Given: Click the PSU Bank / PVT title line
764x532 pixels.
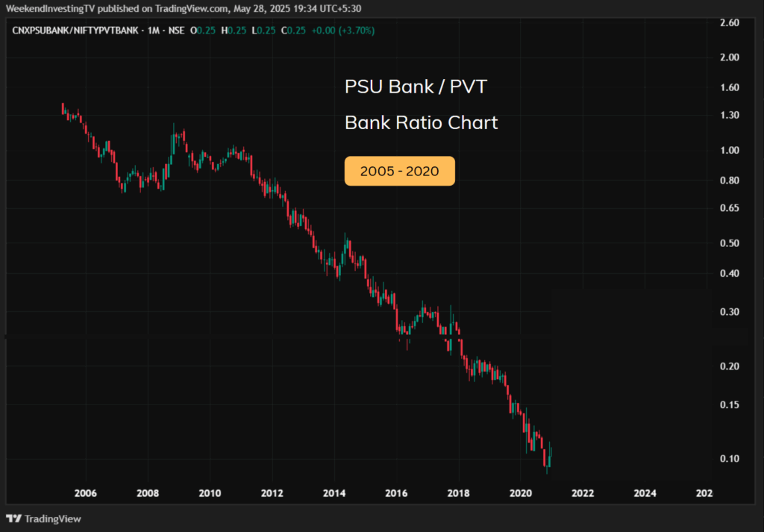Looking at the screenshot, I should point(416,87).
